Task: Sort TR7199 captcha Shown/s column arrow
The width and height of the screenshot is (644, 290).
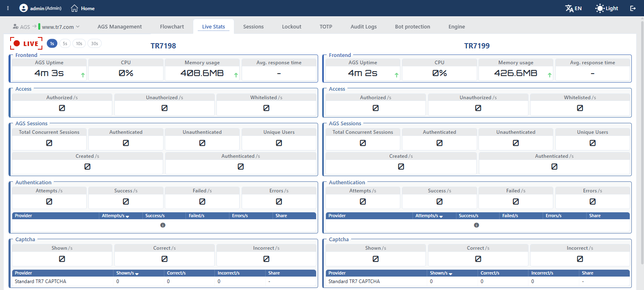Action: tap(450, 274)
